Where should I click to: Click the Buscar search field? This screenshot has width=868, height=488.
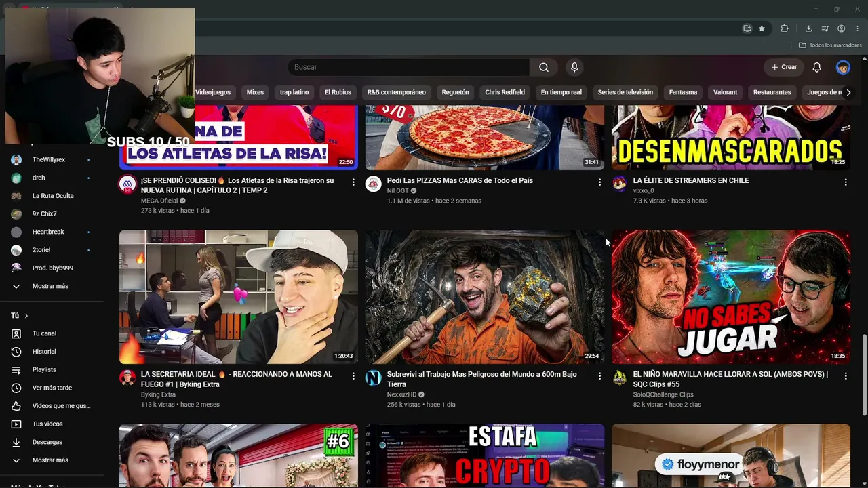pos(409,67)
